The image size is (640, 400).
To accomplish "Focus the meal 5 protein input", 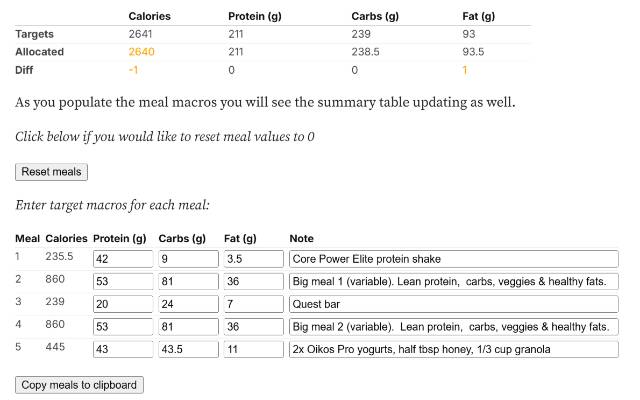I will [122, 350].
